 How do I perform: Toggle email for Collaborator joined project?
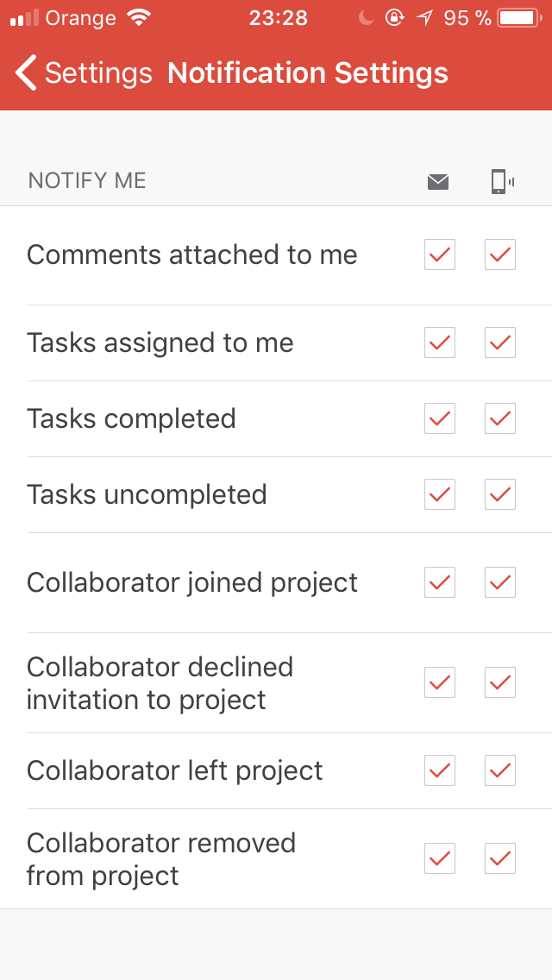coord(440,582)
